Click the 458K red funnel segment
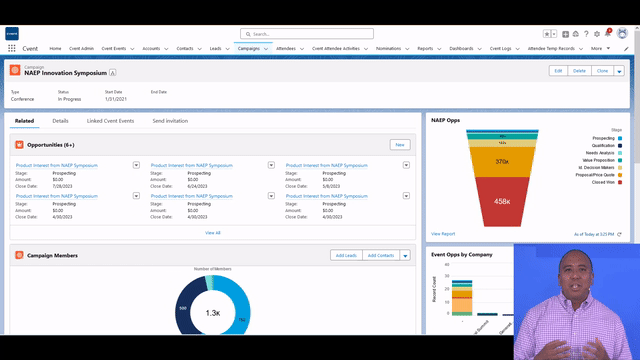This screenshot has width=640, height=360. [502, 201]
